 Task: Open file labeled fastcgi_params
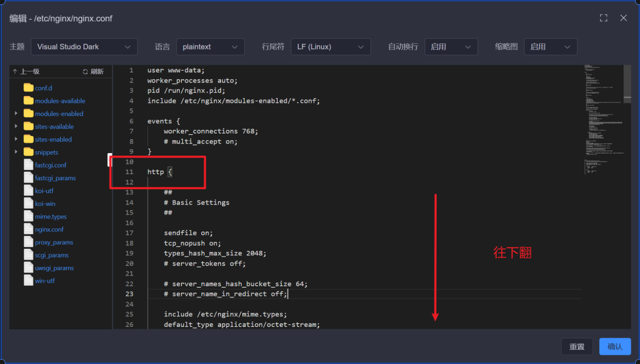tap(56, 178)
